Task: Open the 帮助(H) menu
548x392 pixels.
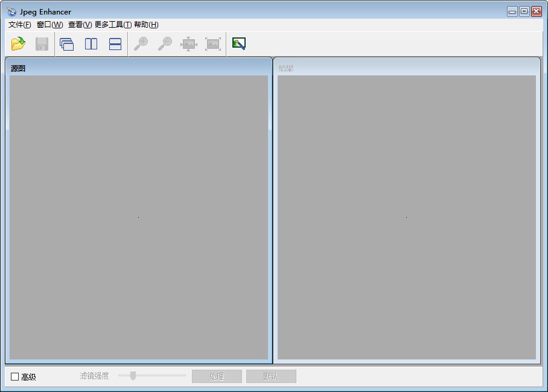Action: pyautogui.click(x=146, y=25)
